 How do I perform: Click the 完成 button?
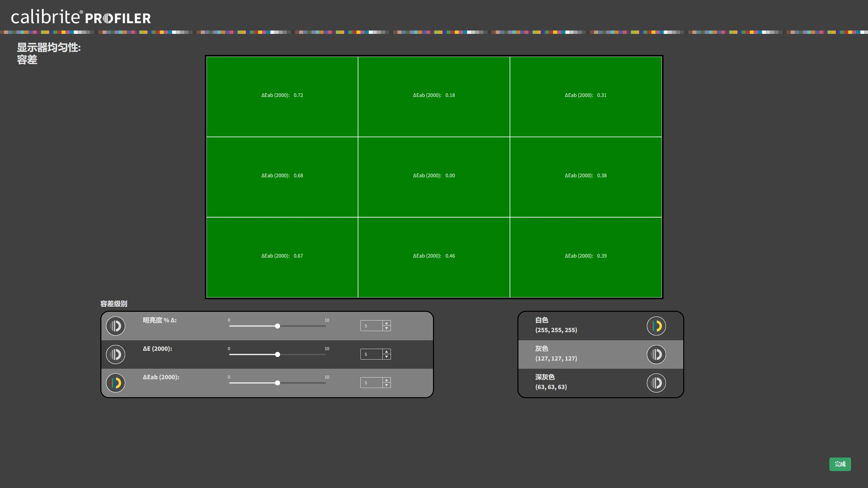click(840, 464)
